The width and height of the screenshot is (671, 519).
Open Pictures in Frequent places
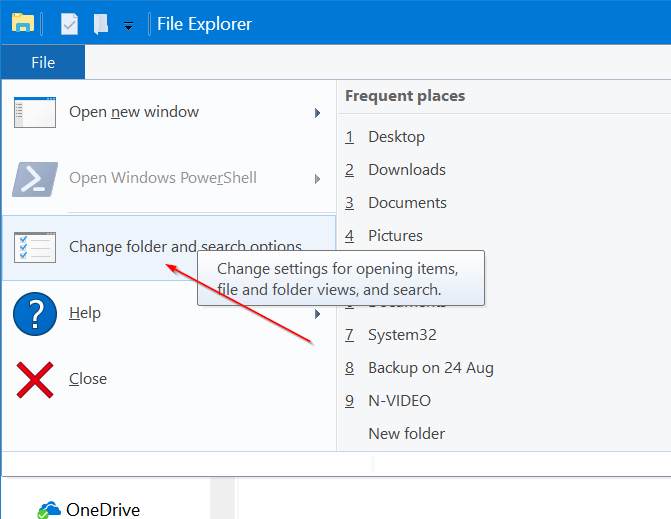point(395,236)
